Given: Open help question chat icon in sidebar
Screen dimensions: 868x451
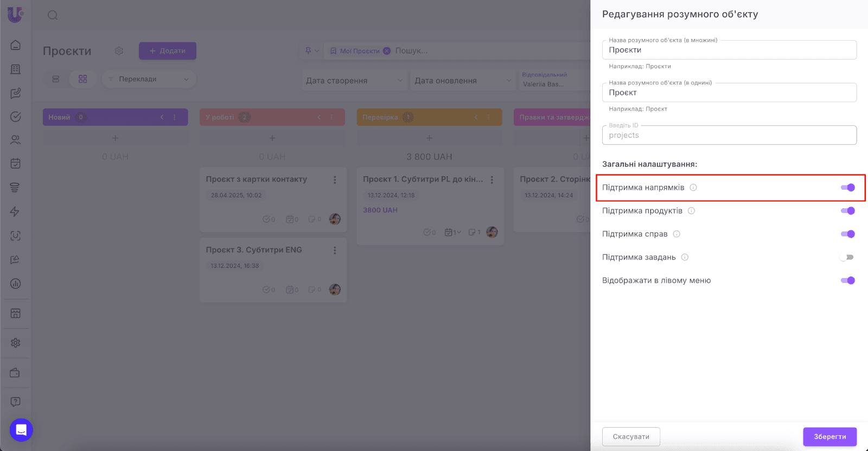Looking at the screenshot, I should coord(16,402).
